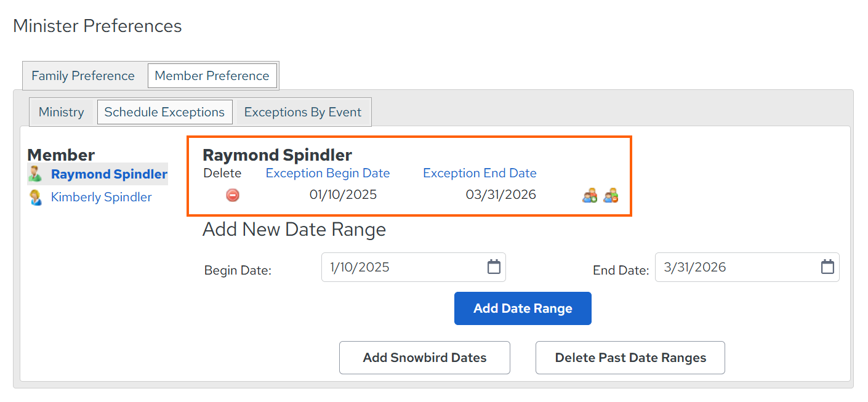This screenshot has width=868, height=402.
Task: Click the Add Snowbird Dates button
Action: (x=425, y=358)
